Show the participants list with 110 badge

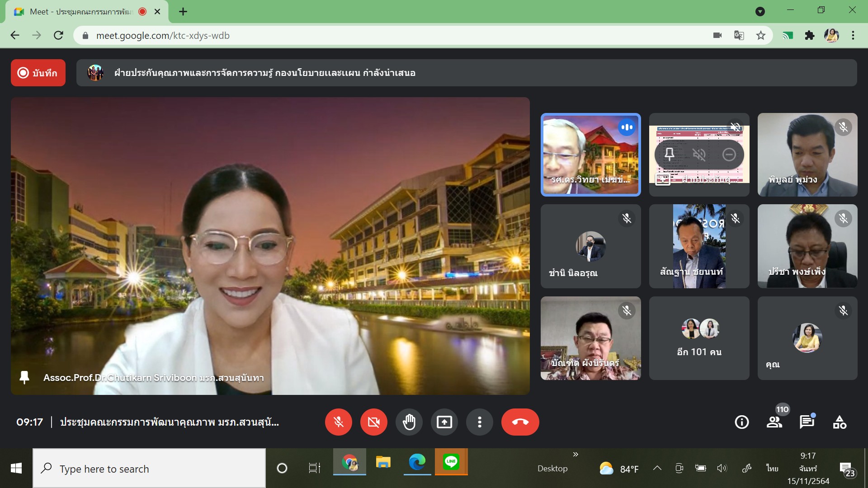774,422
